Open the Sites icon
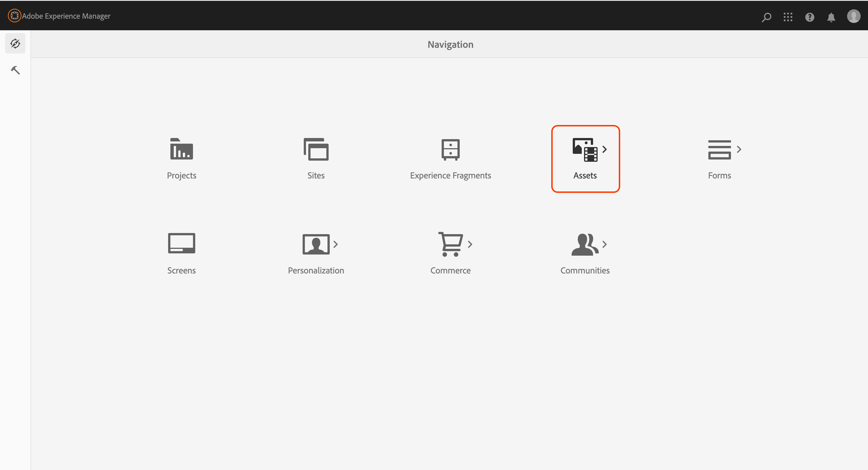This screenshot has height=470, width=868. 316,149
